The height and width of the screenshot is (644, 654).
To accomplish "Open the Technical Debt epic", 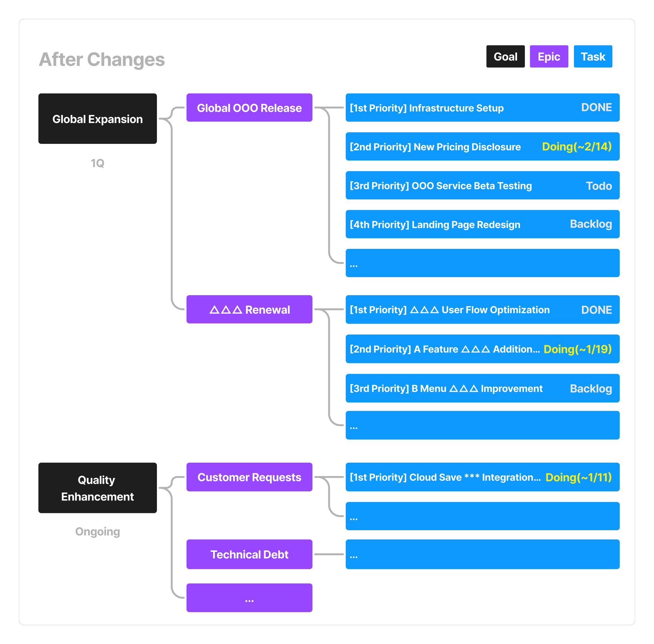I will click(x=249, y=554).
